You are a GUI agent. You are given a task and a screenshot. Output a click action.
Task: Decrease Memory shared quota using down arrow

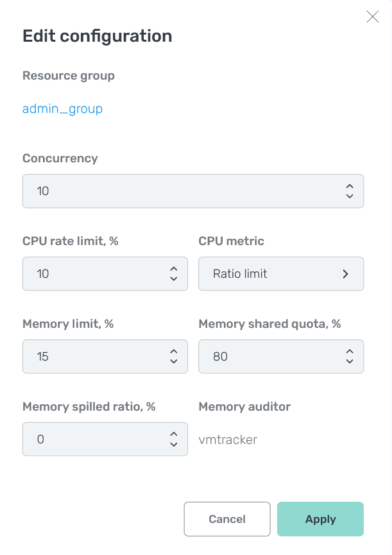(x=349, y=362)
